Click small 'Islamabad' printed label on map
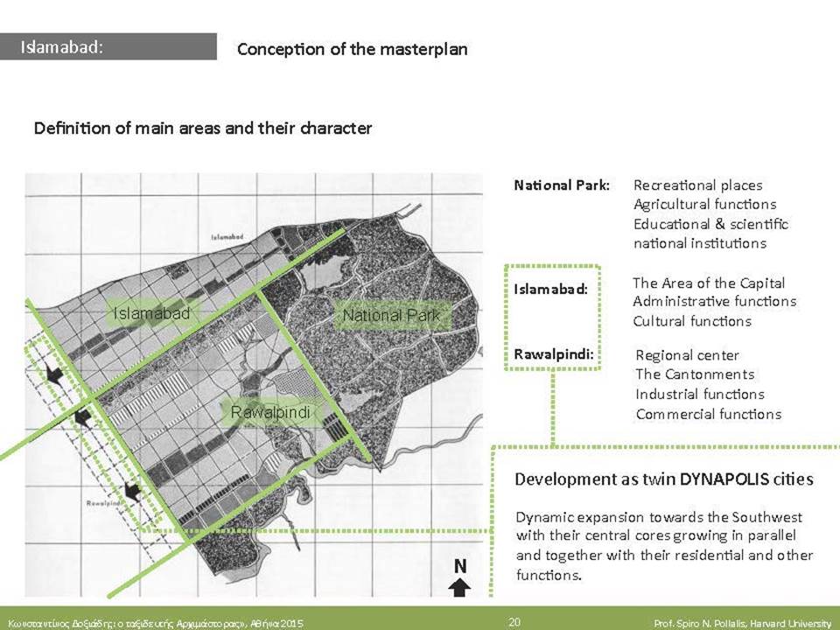The width and height of the screenshot is (840, 630). [x=227, y=237]
